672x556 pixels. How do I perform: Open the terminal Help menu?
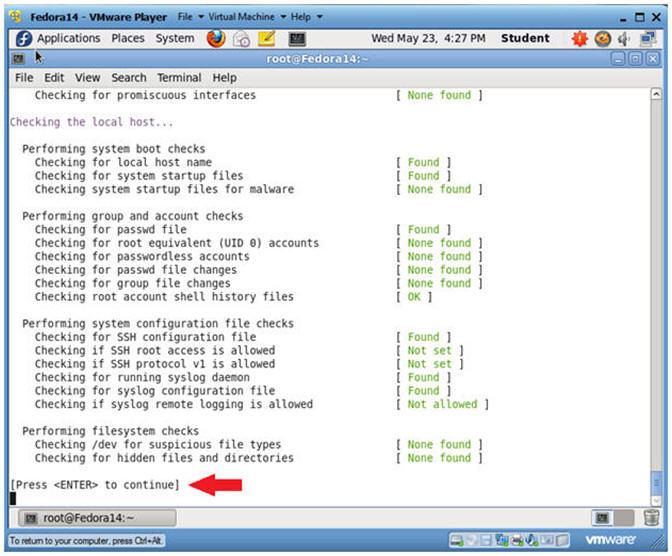pos(225,78)
